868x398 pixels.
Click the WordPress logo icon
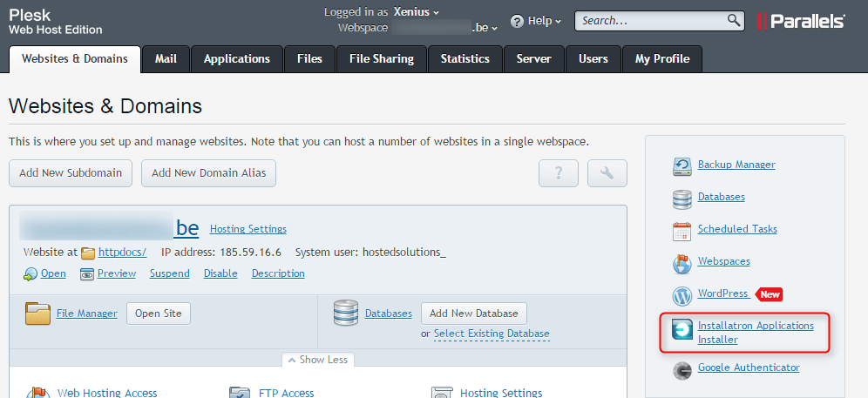tap(682, 296)
